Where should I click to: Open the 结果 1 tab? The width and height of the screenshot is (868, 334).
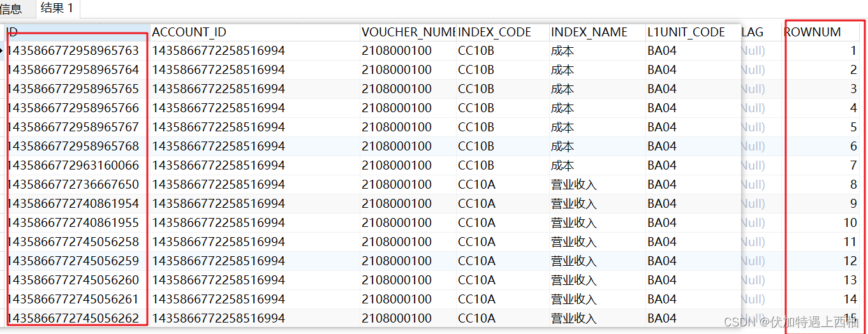coord(57,8)
